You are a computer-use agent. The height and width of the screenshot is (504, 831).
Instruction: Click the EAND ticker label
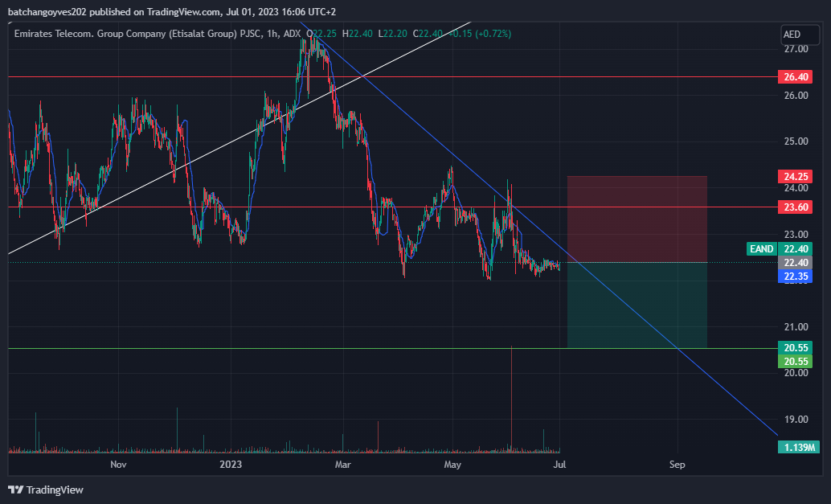pos(762,248)
